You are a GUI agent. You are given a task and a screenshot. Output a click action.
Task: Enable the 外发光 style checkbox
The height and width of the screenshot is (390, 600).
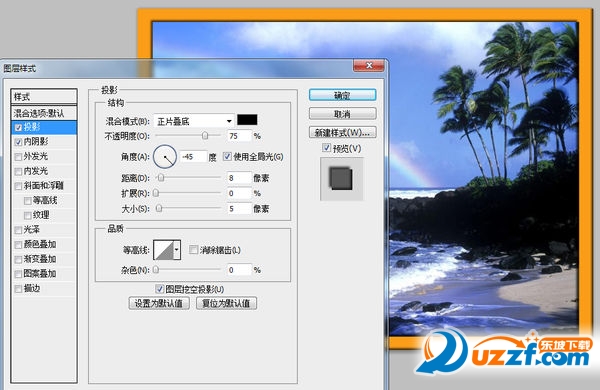point(18,157)
